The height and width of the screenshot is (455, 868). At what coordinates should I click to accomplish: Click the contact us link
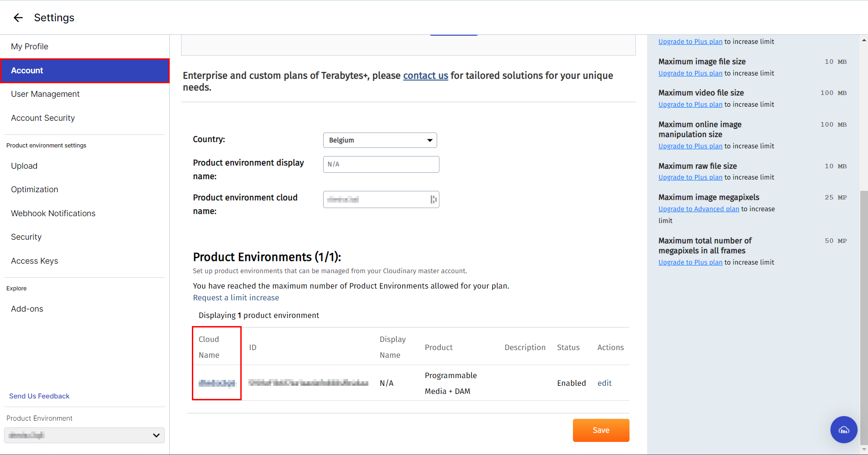(x=425, y=76)
